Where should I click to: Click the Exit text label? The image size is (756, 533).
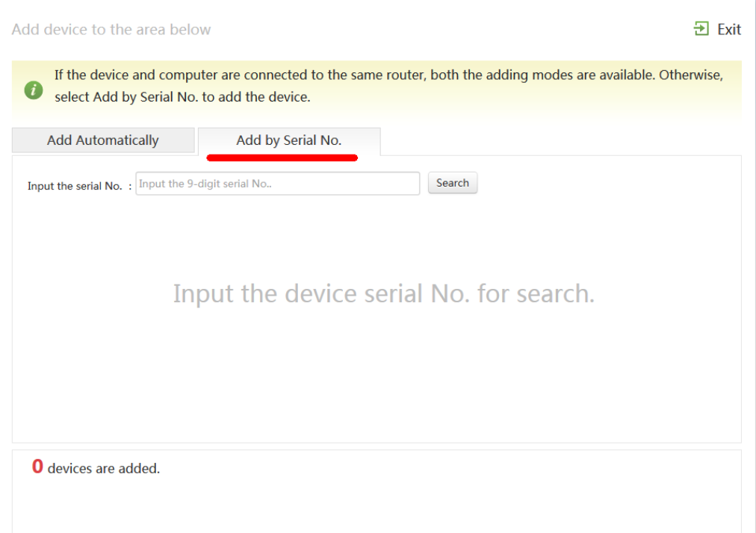[729, 30]
